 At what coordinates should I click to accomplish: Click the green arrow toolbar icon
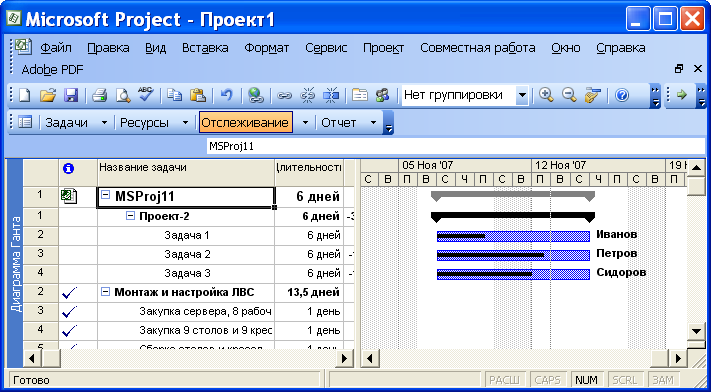(682, 95)
